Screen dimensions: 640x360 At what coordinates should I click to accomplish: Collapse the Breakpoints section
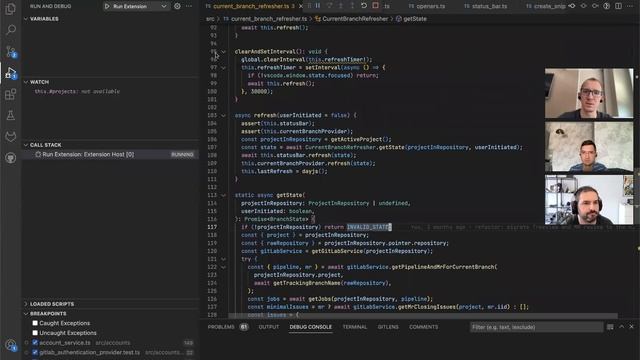(x=26, y=313)
